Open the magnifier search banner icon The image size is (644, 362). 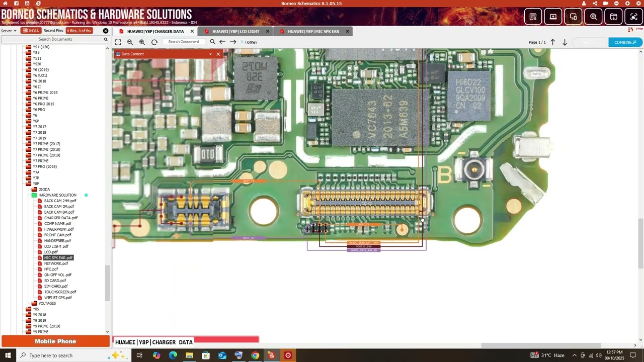pyautogui.click(x=593, y=17)
